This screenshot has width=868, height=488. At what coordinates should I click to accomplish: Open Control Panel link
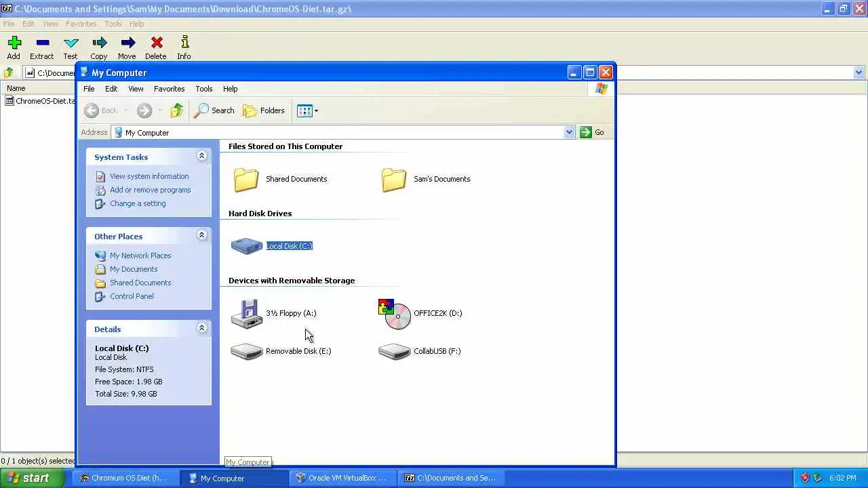coord(132,296)
